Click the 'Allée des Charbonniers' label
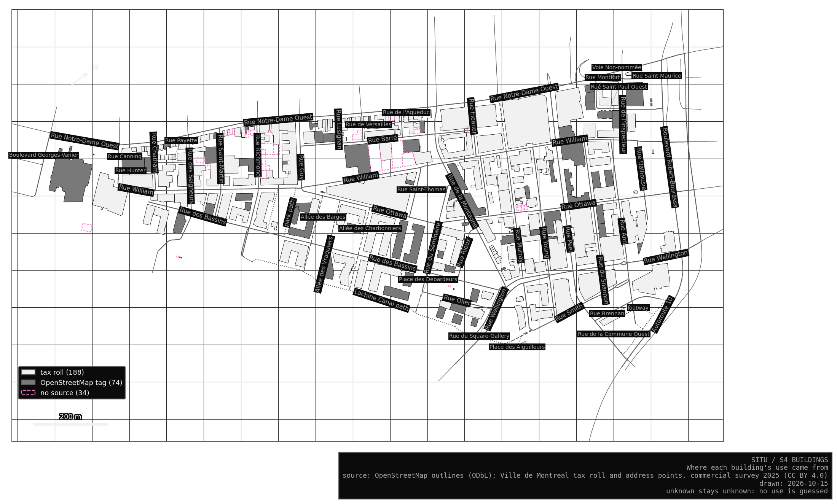Viewport: 837px width, 504px height. coord(370,229)
